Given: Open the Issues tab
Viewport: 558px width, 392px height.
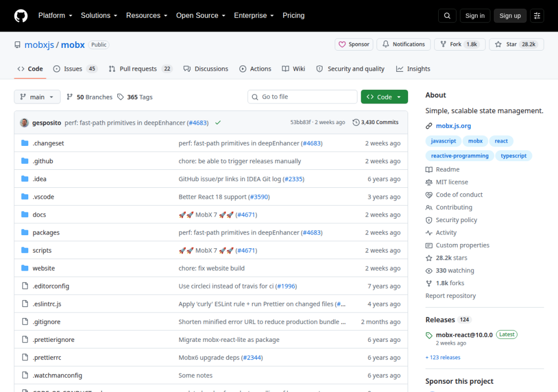Looking at the screenshot, I should [75, 69].
